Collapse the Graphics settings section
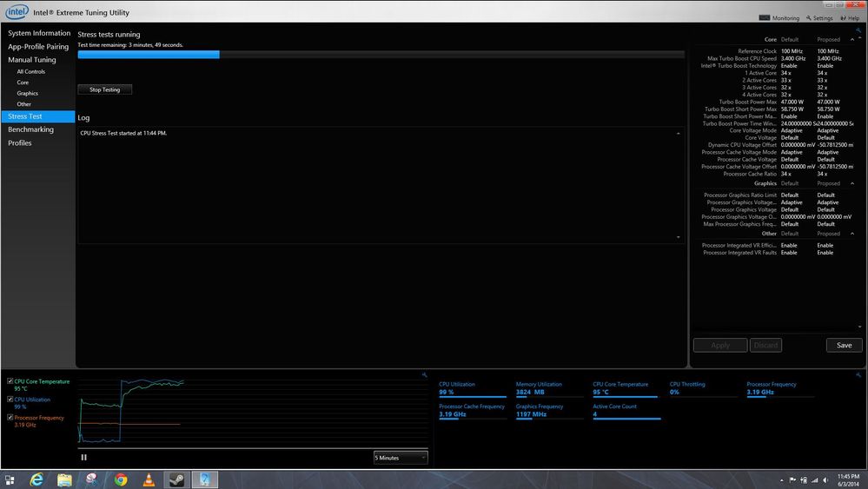The image size is (868, 489). 852,183
